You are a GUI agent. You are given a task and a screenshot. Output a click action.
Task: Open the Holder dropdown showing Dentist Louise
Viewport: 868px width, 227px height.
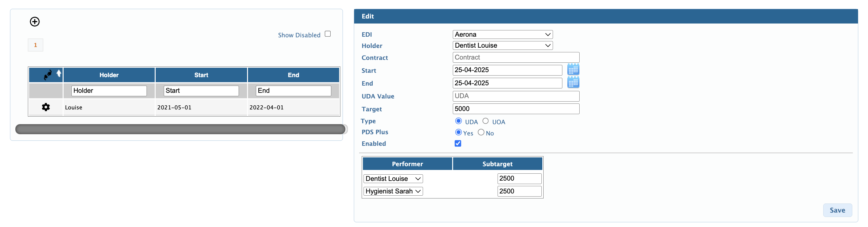tap(503, 45)
